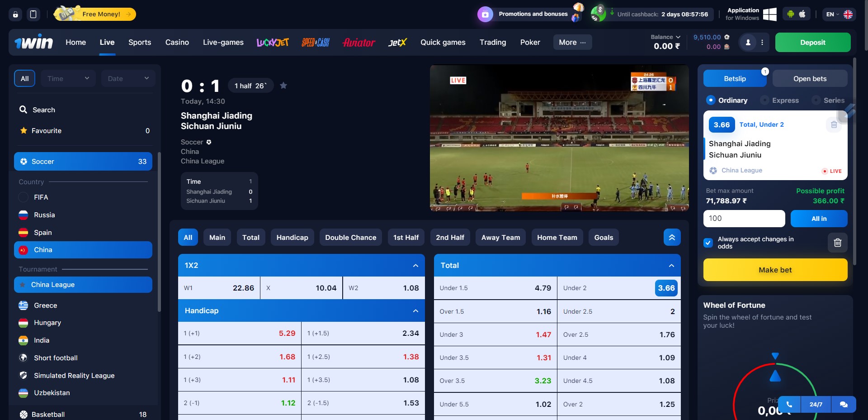This screenshot has height=420, width=868.
Task: Click the phone call support icon
Action: (x=789, y=405)
